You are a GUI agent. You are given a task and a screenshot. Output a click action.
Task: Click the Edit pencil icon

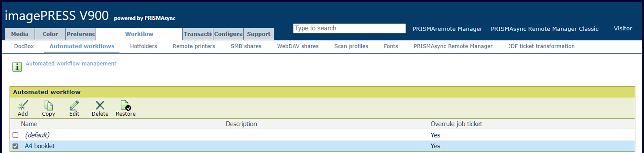coord(74,106)
